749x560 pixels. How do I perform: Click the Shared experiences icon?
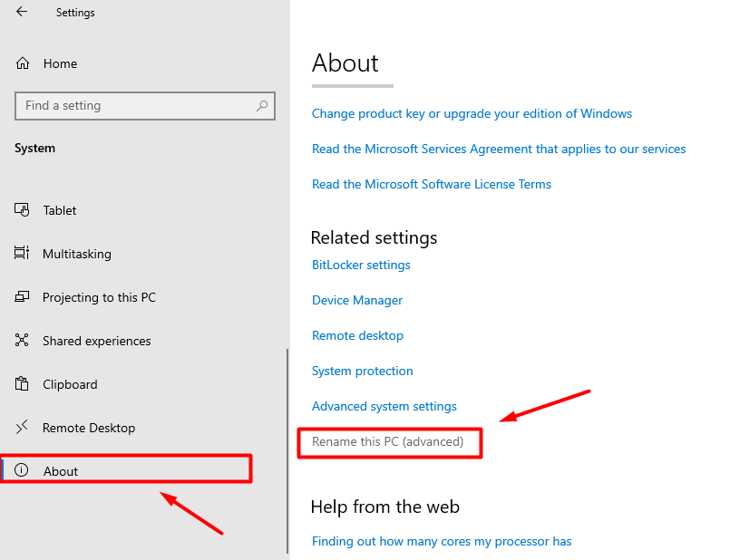[x=22, y=341]
